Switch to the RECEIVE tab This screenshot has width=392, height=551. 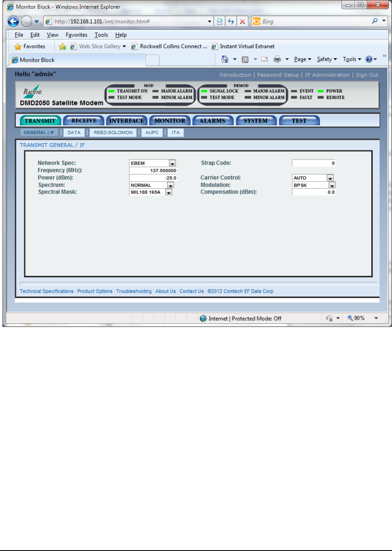click(x=84, y=121)
